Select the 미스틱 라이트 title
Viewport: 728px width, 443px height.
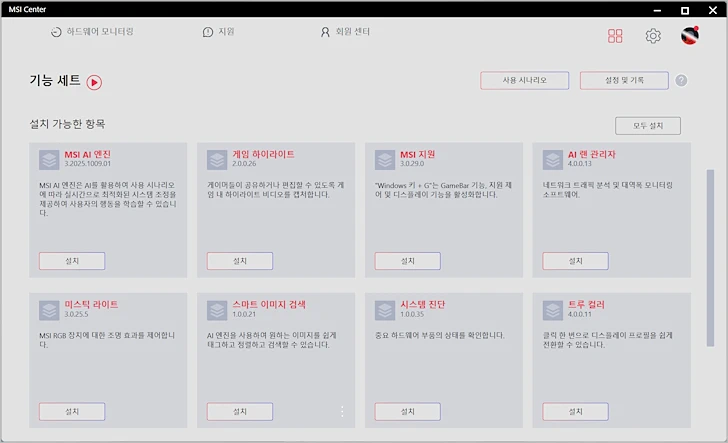[x=91, y=305]
